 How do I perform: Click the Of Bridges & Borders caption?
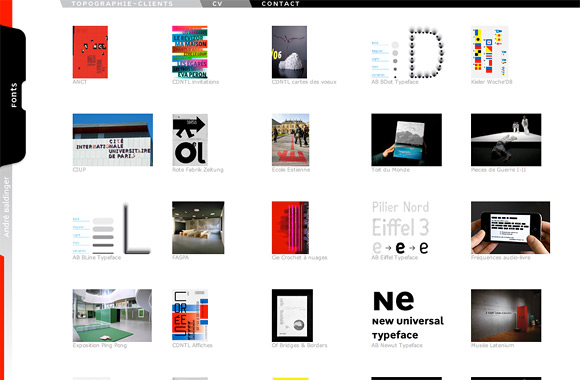pyautogui.click(x=300, y=345)
